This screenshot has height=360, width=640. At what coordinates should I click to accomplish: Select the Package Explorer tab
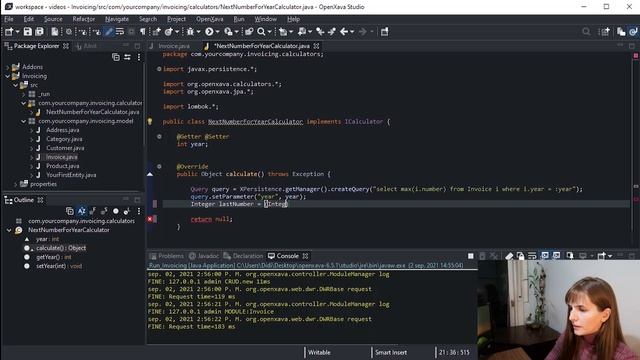pyautogui.click(x=36, y=46)
